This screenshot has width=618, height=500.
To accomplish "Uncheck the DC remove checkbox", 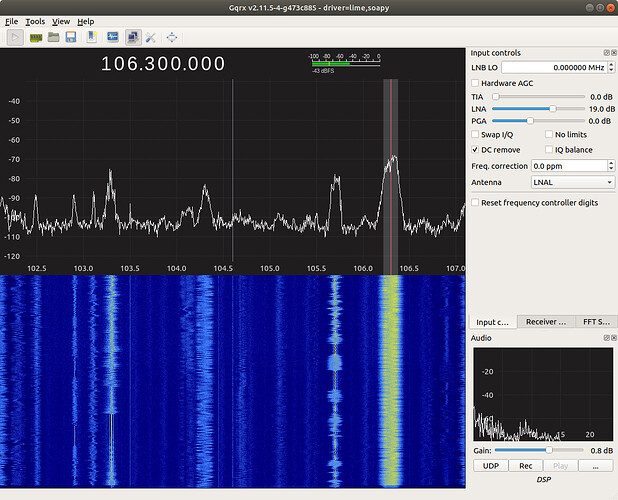I will coord(476,149).
